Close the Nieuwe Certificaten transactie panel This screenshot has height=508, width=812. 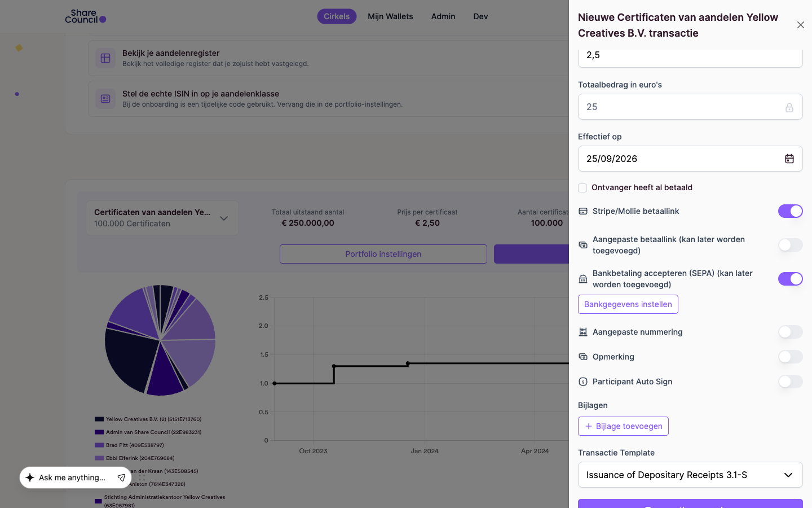[801, 25]
